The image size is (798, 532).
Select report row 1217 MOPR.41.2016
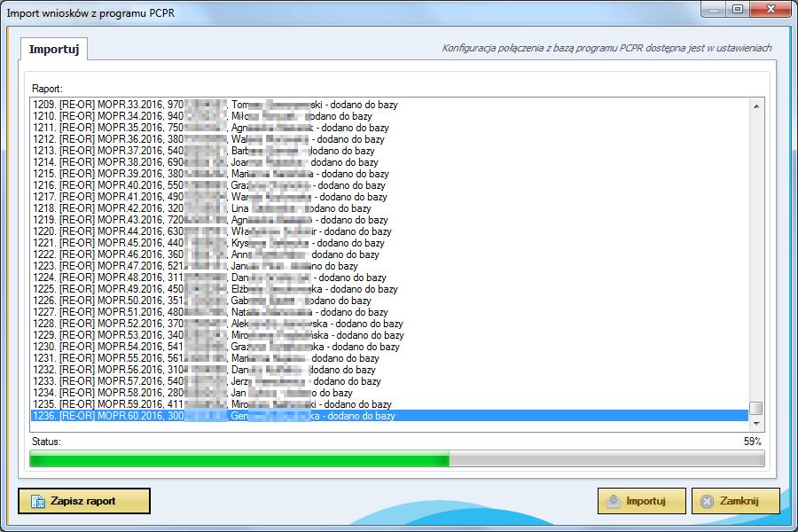pyautogui.click(x=389, y=197)
